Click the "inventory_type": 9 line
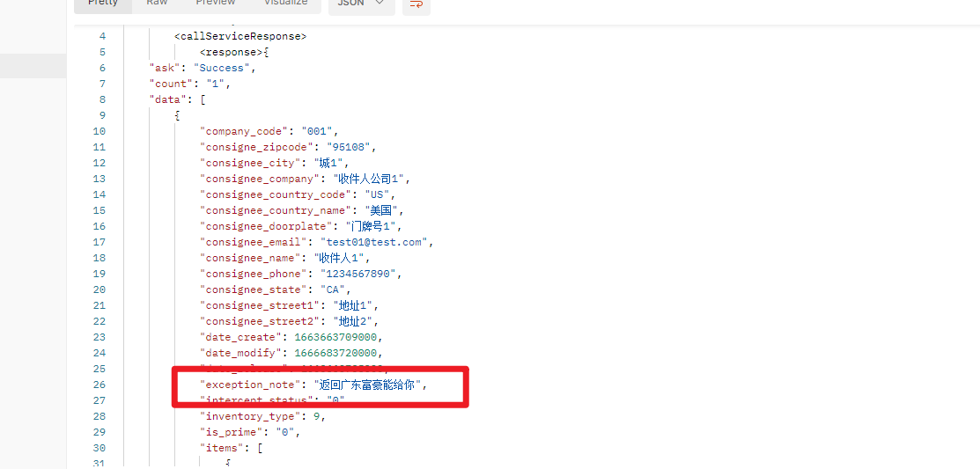Viewport: 980px width, 469px height. (262, 416)
